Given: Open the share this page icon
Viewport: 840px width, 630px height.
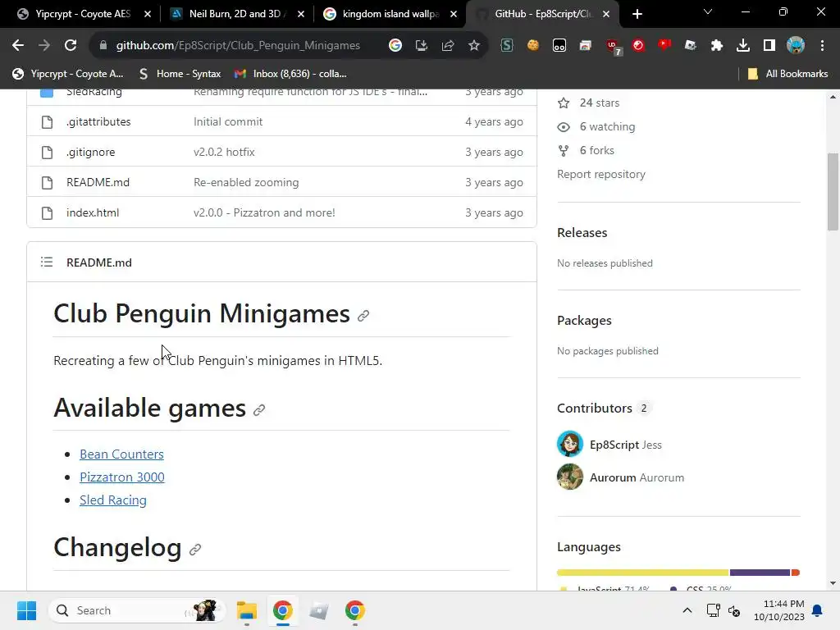Looking at the screenshot, I should point(448,46).
